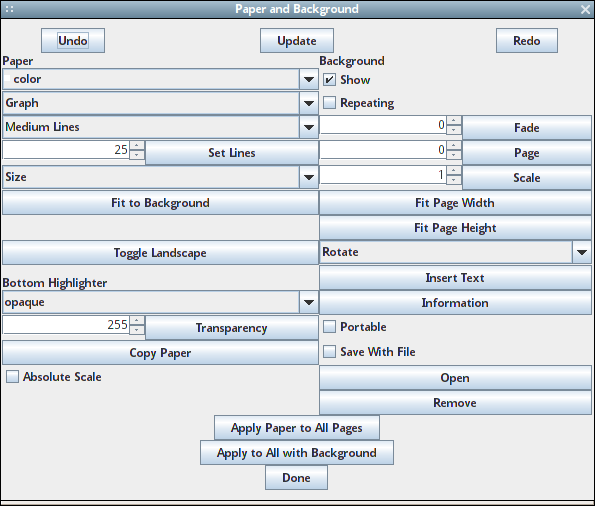Open the Rotate background dropdown
Image resolution: width=595 pixels, height=506 pixels.
(x=456, y=252)
